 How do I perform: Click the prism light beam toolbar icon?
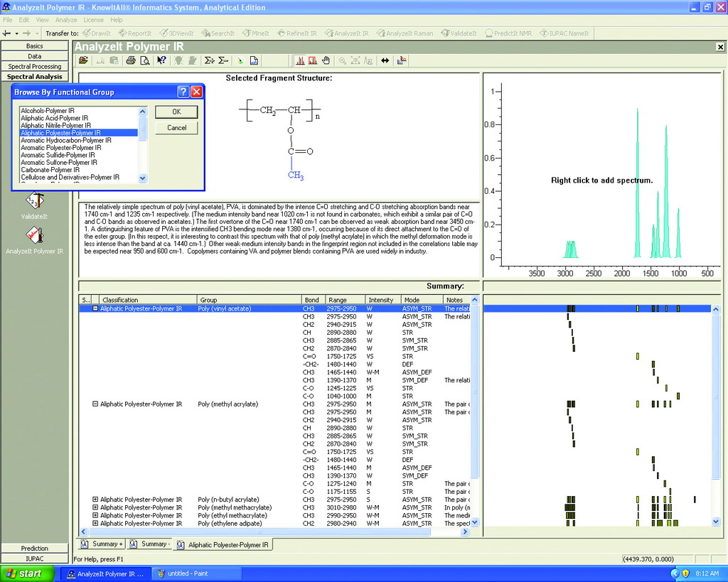[x=240, y=60]
